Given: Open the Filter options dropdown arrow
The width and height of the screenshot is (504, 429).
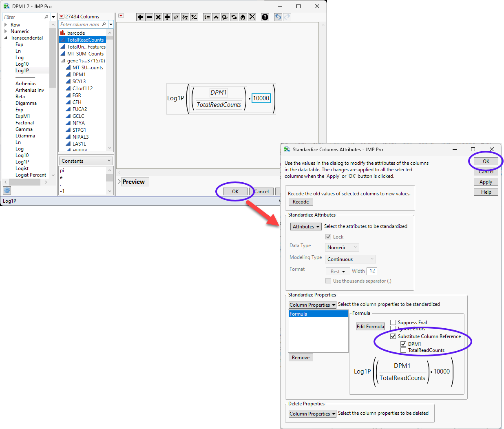Looking at the screenshot, I should pos(53,17).
